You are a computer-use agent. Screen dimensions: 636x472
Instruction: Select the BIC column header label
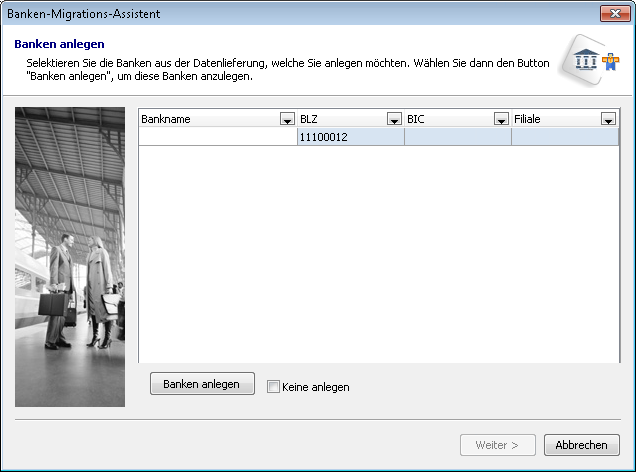pyautogui.click(x=447, y=119)
